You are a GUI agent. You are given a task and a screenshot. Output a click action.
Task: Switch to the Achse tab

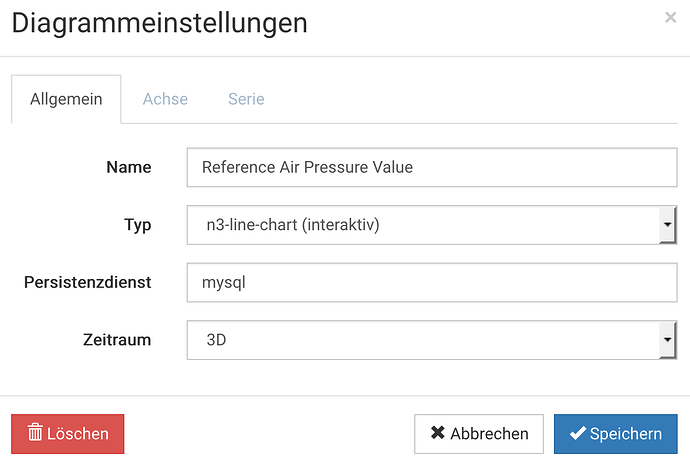pos(165,99)
